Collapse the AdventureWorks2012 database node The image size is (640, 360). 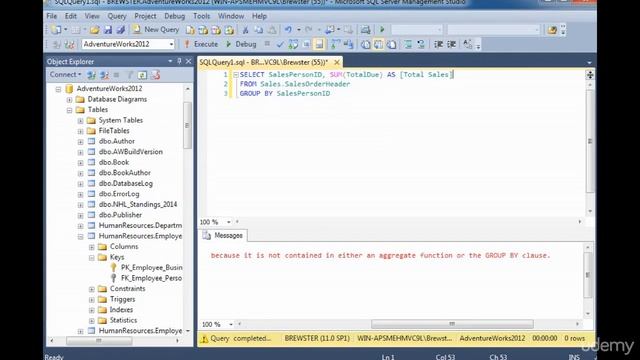pos(58,89)
